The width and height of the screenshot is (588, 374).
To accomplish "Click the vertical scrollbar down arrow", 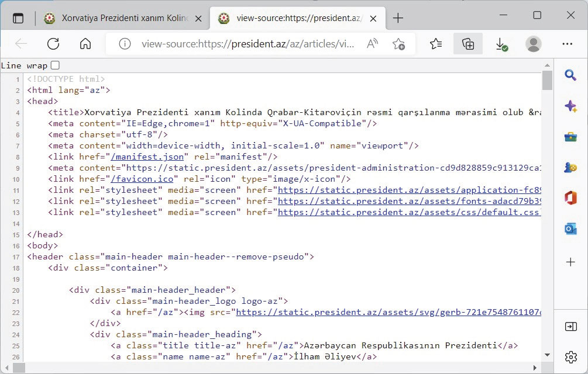I will coord(547,355).
